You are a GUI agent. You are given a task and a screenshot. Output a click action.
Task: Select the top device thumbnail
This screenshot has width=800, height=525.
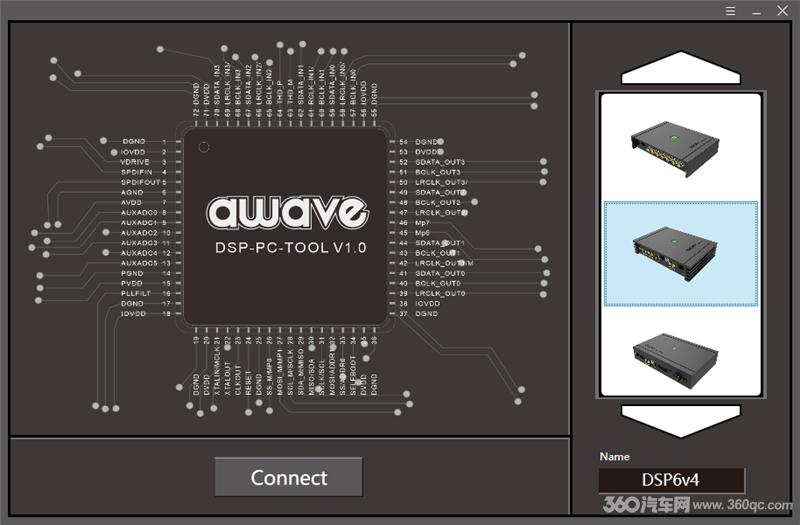point(676,148)
